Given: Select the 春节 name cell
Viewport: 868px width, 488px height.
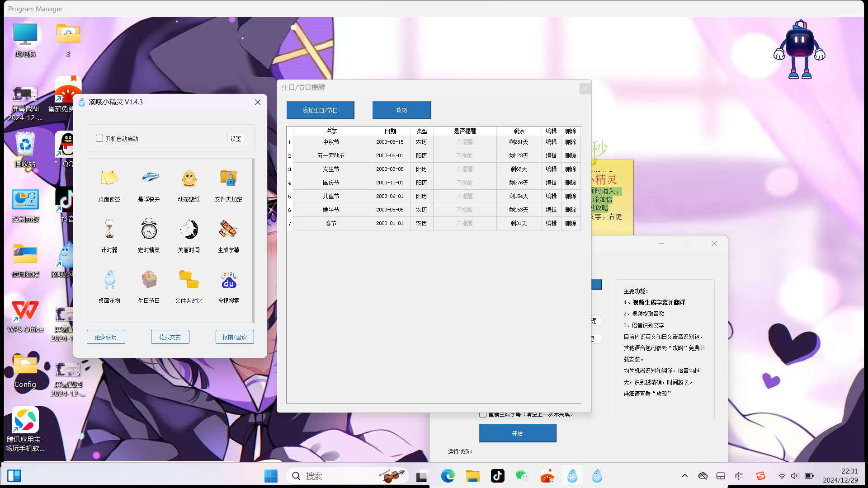Looking at the screenshot, I should pos(331,223).
